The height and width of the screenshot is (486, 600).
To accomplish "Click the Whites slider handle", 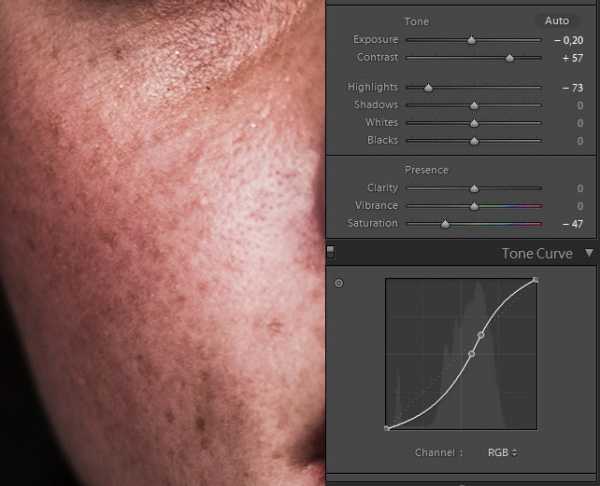I will [x=474, y=123].
